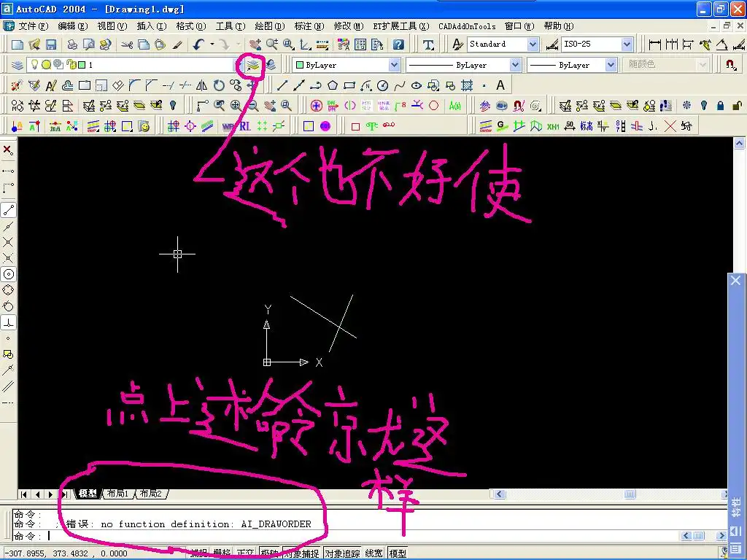Open the Layer Properties Manager icon
747x560 pixels.
click(18, 65)
